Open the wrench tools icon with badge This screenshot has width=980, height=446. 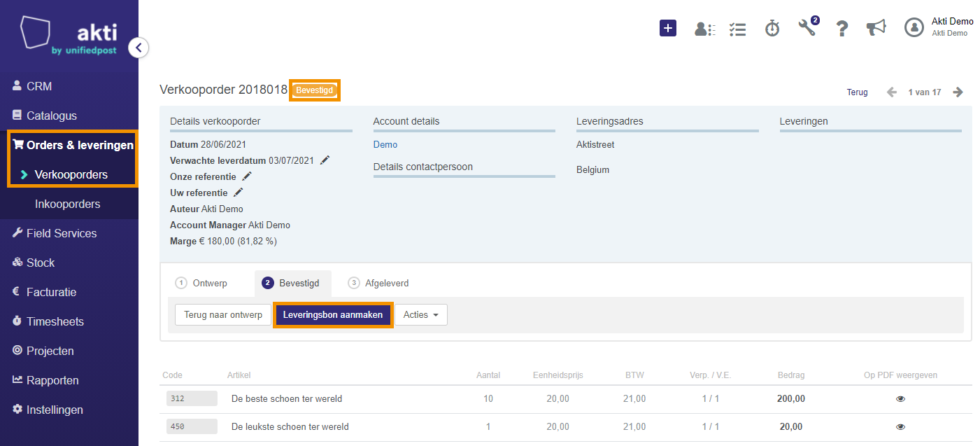[808, 27]
